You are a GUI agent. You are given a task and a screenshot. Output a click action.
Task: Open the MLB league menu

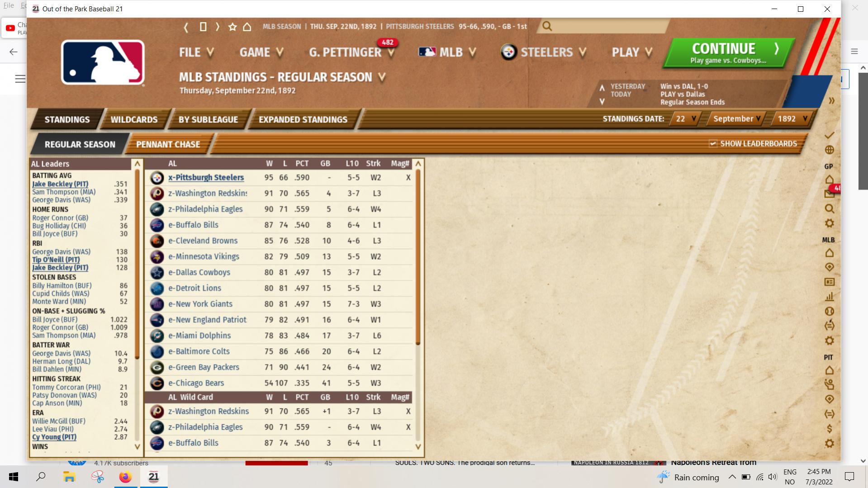[x=447, y=52]
